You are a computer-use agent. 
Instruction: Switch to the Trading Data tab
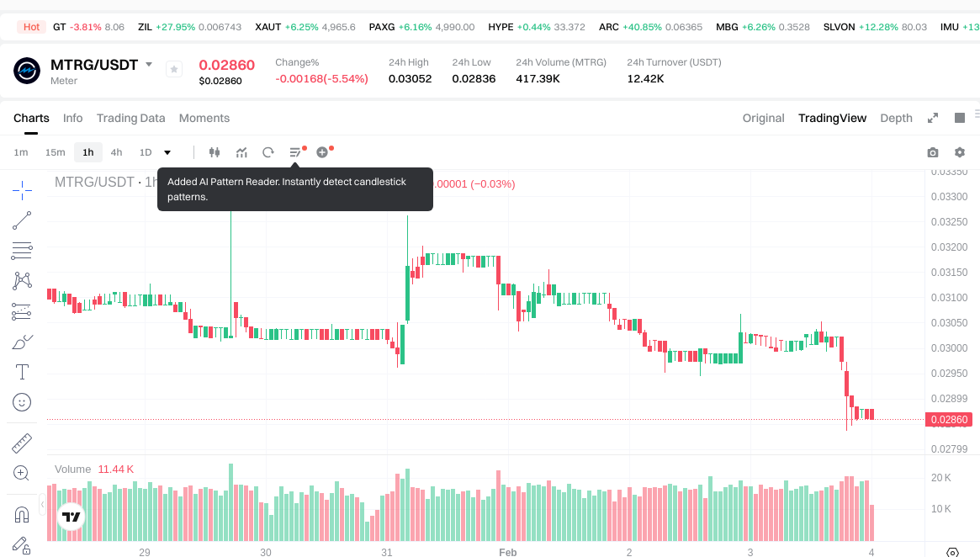(x=130, y=118)
